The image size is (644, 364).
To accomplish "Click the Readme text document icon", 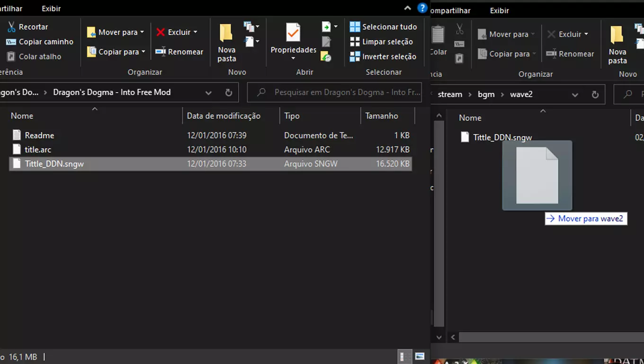I will click(x=17, y=136).
